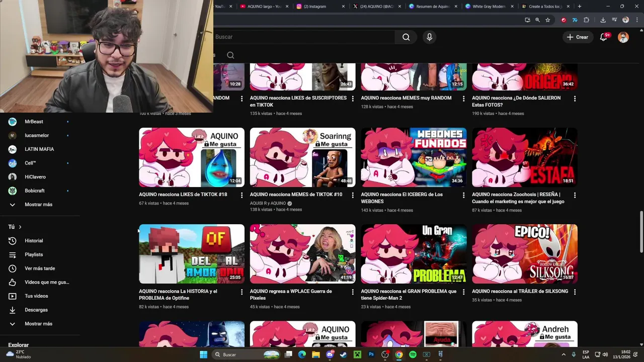
Task: Open Chrome extensions puzzle icon
Action: 587,20
